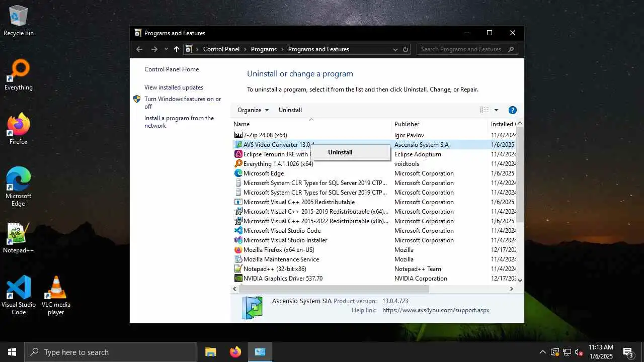Screen dimensions: 644x362
Task: Click the Firefox desktop shortcut
Action: pyautogui.click(x=19, y=130)
